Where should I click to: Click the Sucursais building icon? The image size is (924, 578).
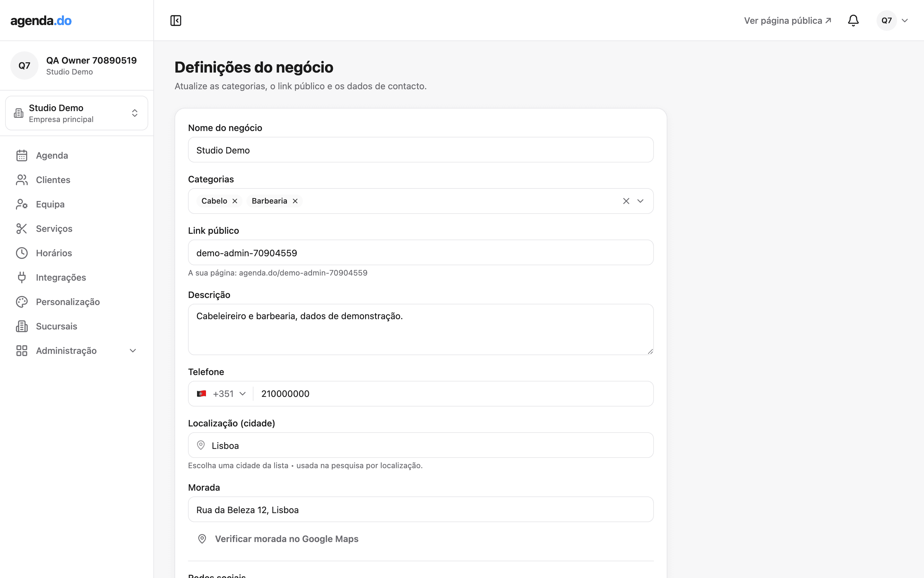22,327
